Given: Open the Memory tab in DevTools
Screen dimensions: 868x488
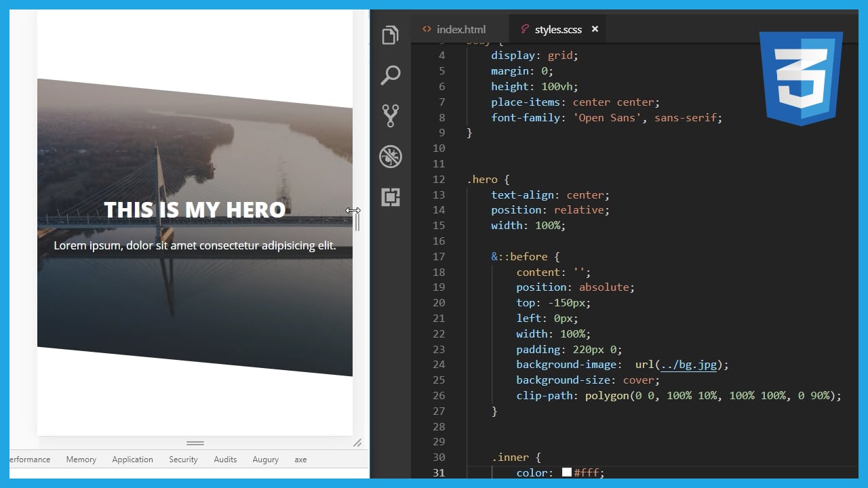Looking at the screenshot, I should pyautogui.click(x=81, y=460).
